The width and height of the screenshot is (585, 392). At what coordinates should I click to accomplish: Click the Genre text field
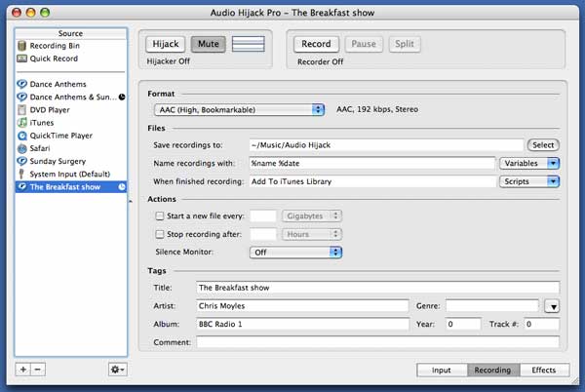click(492, 306)
